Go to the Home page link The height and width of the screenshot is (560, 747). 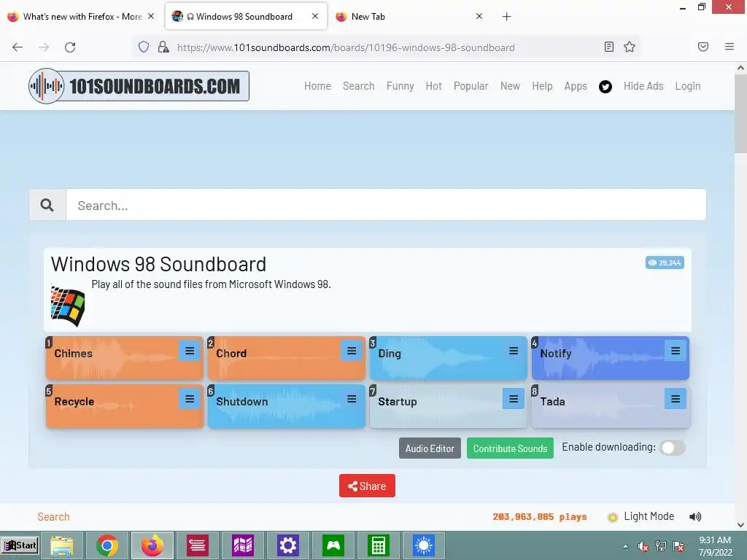[x=317, y=86]
